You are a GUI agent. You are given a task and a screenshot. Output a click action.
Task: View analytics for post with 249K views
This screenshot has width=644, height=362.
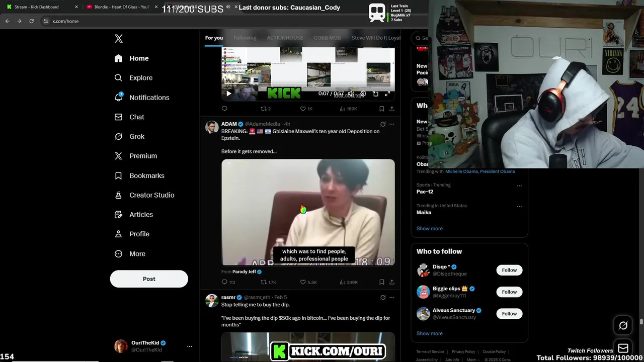(349, 282)
